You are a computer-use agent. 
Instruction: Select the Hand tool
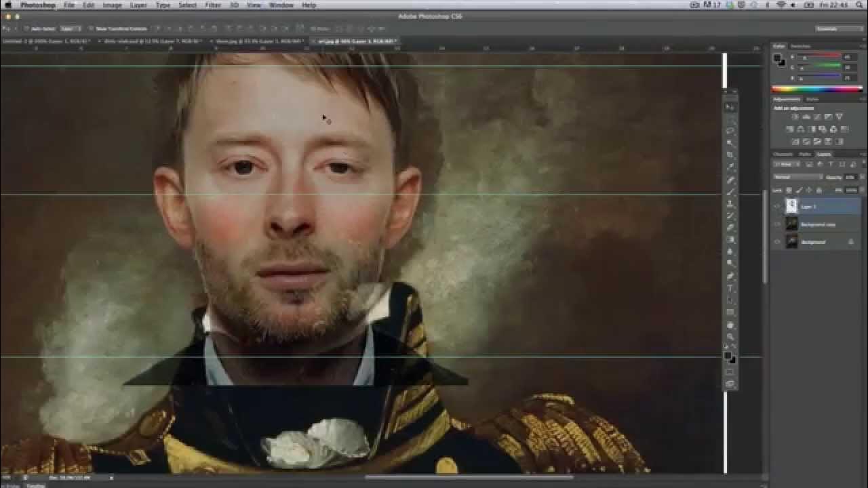(730, 324)
